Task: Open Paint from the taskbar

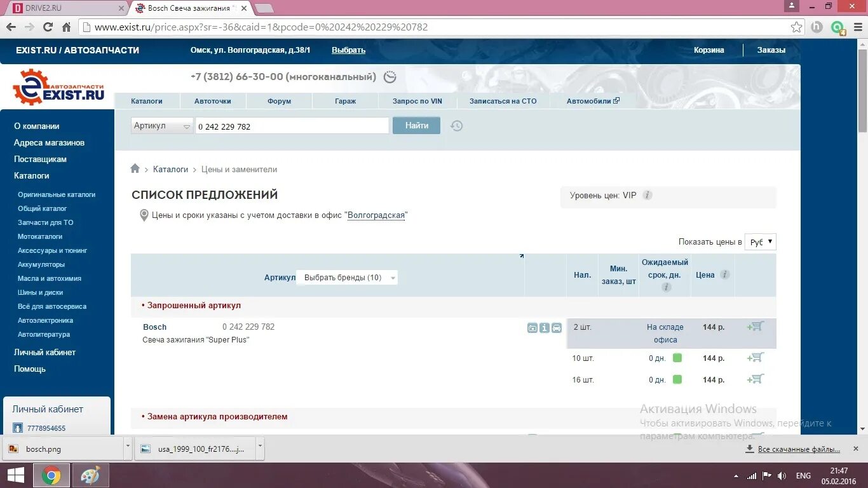Action: 90,475
